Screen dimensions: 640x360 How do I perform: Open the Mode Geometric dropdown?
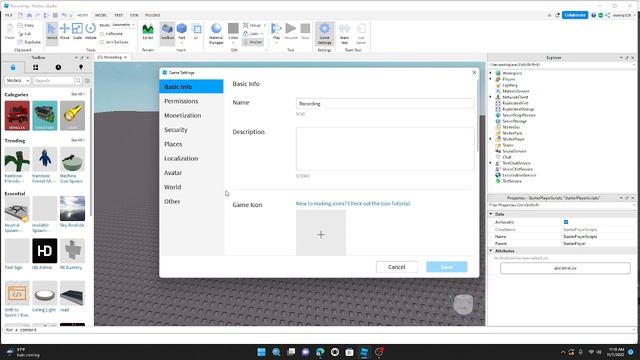(x=123, y=25)
